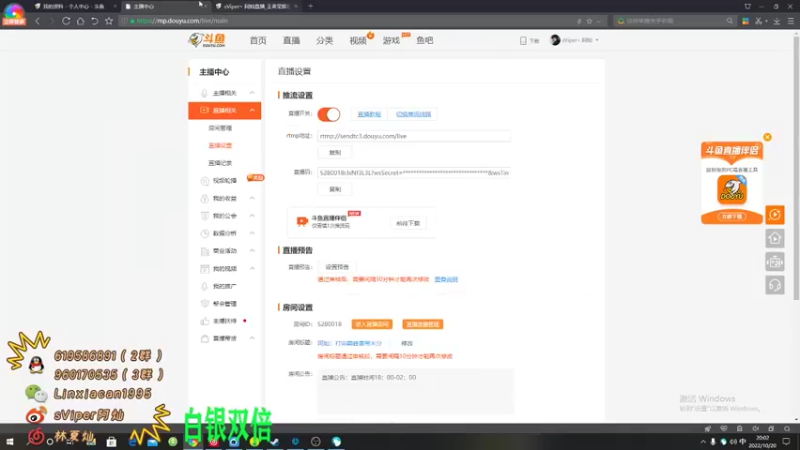Go back with the browser back arrow

click(37, 21)
